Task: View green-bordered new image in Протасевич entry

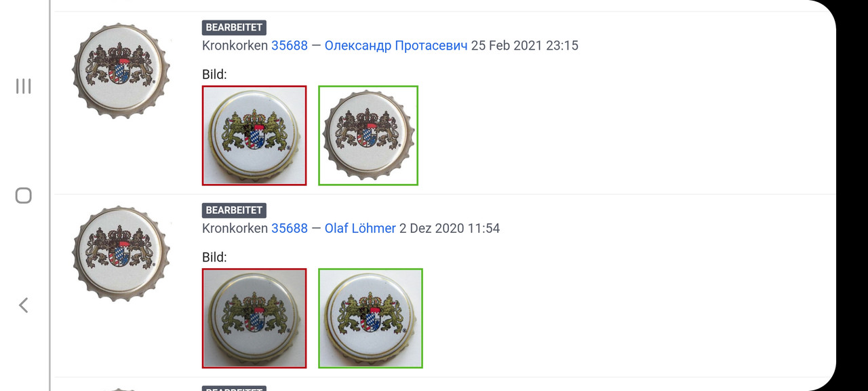Action: click(368, 135)
